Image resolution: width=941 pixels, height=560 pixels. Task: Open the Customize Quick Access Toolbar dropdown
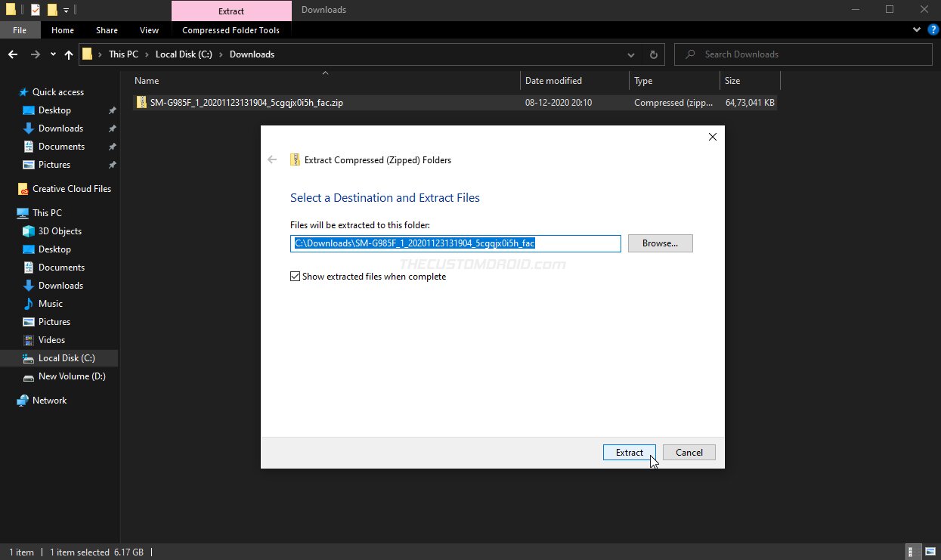[x=66, y=9]
